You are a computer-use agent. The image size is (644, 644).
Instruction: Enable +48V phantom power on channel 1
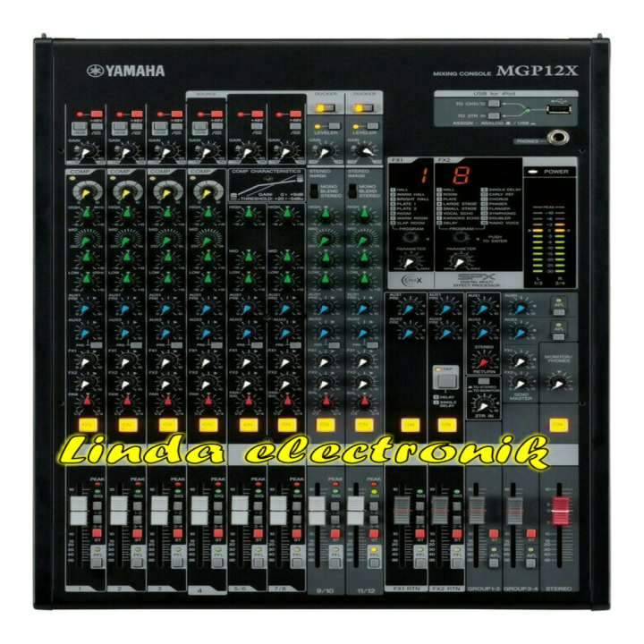coord(97,114)
